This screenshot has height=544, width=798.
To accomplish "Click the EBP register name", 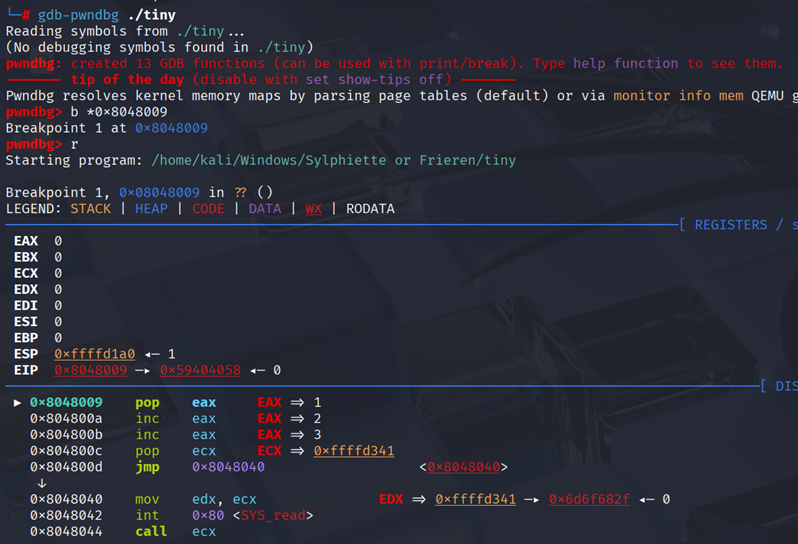I will pyautogui.click(x=26, y=338).
